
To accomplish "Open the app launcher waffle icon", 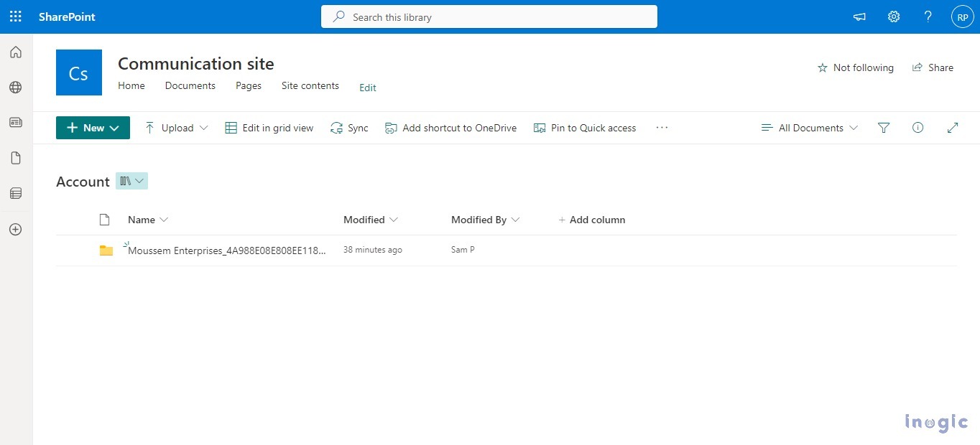I will pos(16,17).
